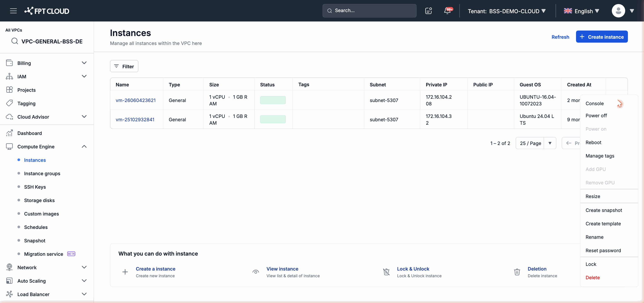The width and height of the screenshot is (644, 303).
Task: Click the user avatar icon
Action: [618, 11]
